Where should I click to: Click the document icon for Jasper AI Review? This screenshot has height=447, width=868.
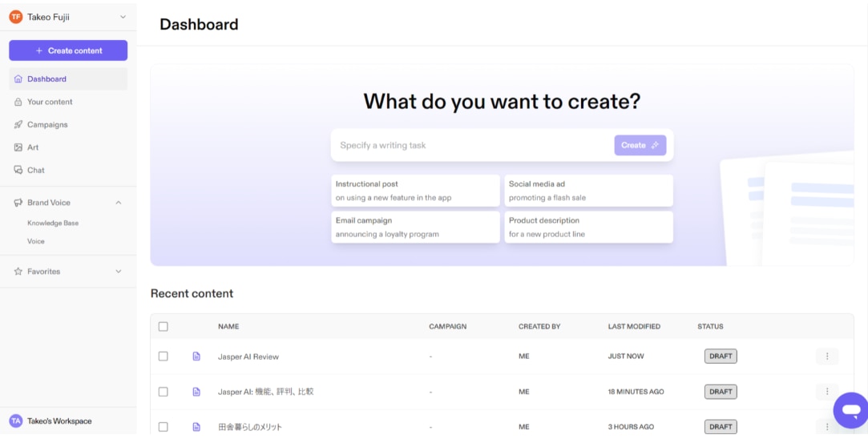click(x=196, y=356)
